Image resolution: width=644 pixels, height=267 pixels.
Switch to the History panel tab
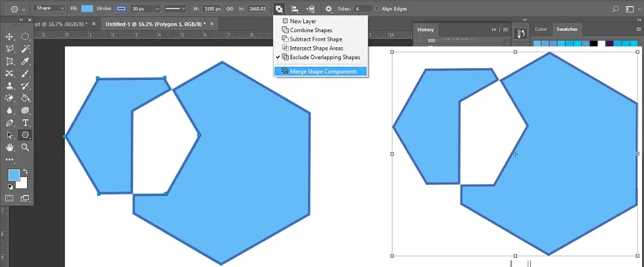click(426, 30)
